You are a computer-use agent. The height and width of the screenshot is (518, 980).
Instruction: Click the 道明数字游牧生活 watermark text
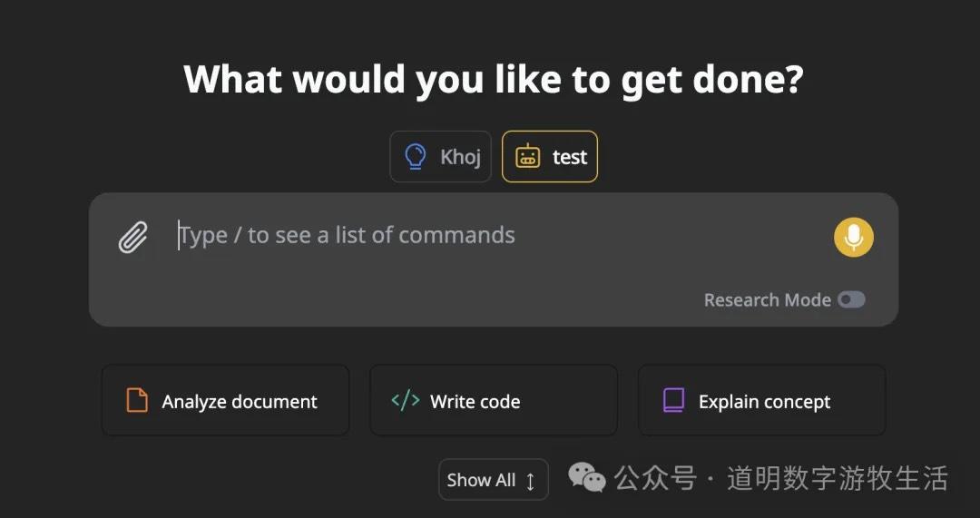click(837, 478)
